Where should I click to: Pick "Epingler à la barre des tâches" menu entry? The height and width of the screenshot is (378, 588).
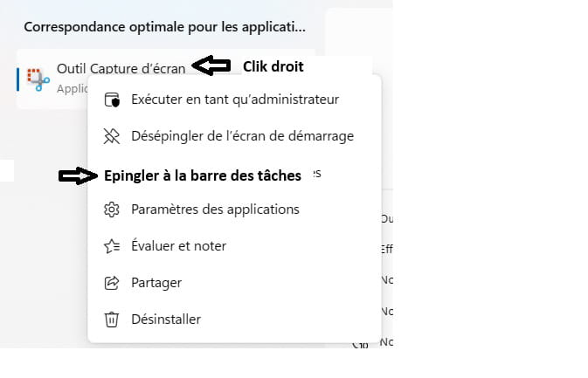(x=202, y=175)
